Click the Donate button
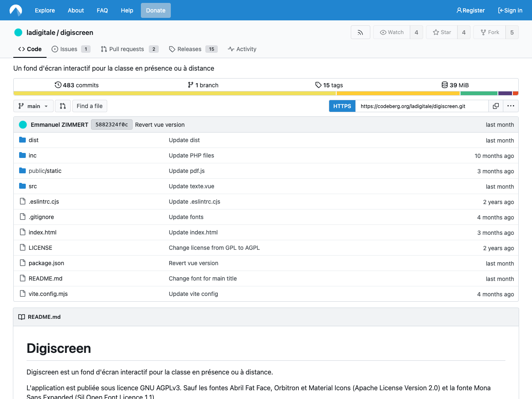Screen dimensions: 532x399 [x=156, y=10]
